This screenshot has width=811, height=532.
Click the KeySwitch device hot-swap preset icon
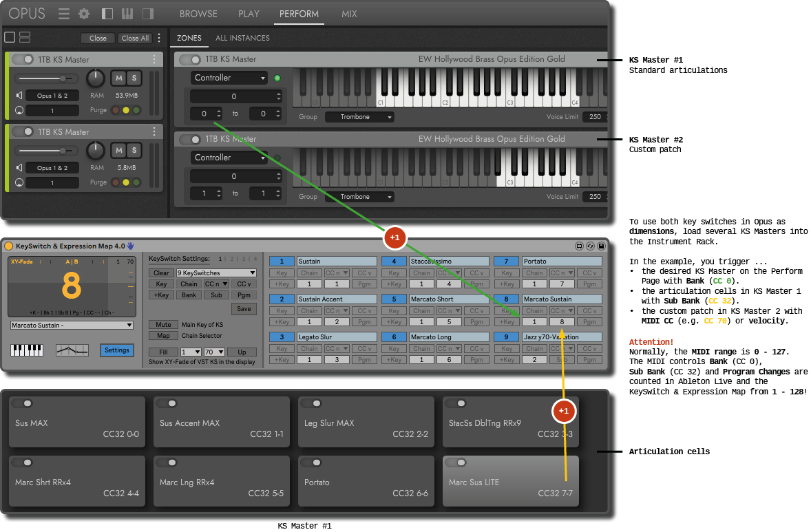click(590, 246)
